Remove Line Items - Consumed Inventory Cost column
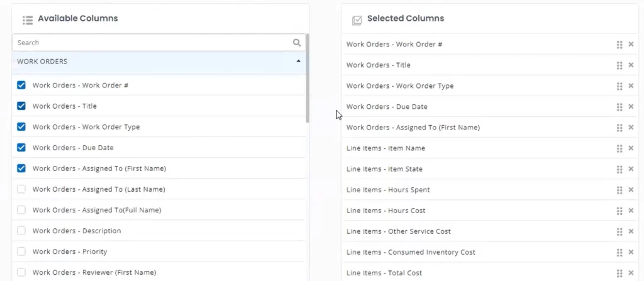 point(631,252)
